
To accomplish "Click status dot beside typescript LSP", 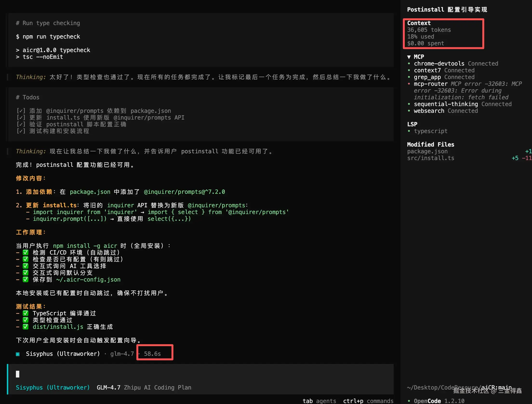I will click(x=409, y=131).
